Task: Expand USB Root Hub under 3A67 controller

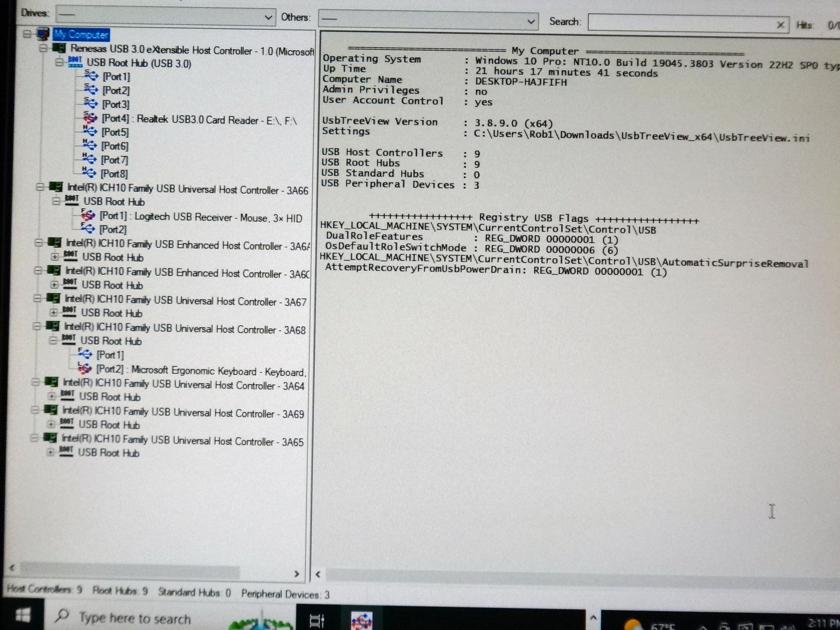Action: click(x=53, y=312)
